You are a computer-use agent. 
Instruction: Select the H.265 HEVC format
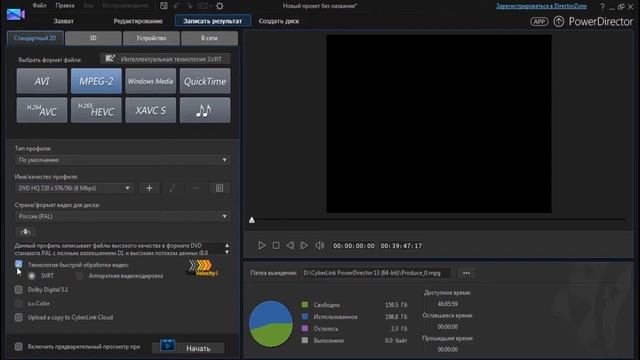96,110
